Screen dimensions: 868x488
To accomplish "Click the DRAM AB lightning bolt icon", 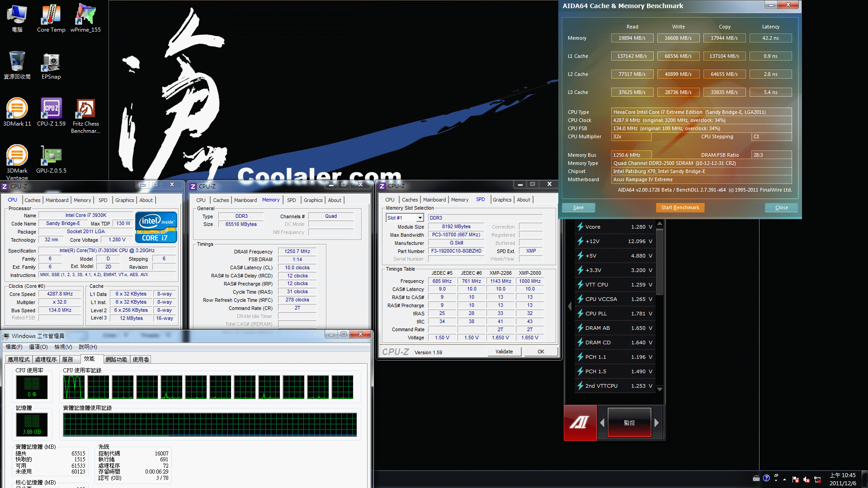I will 580,328.
